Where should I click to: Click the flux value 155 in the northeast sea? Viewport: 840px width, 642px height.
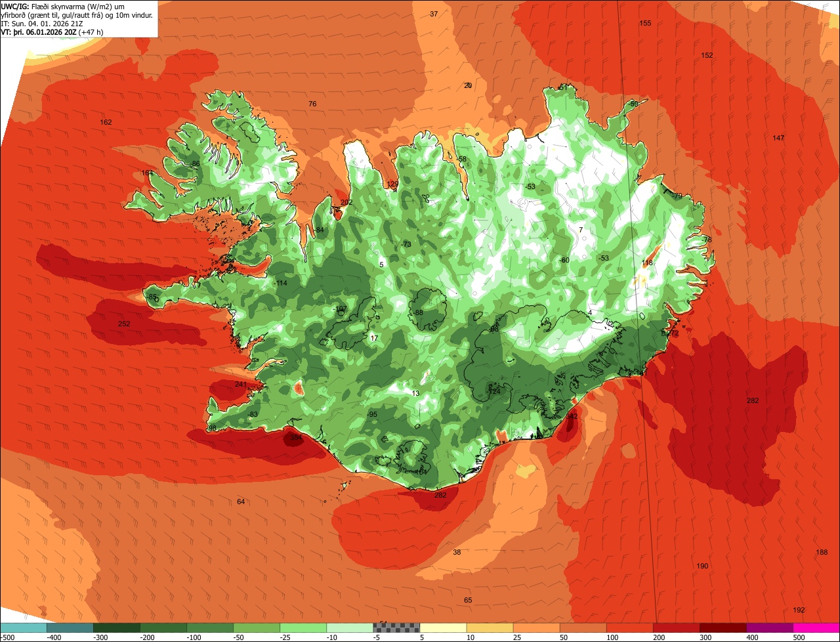tap(645, 23)
